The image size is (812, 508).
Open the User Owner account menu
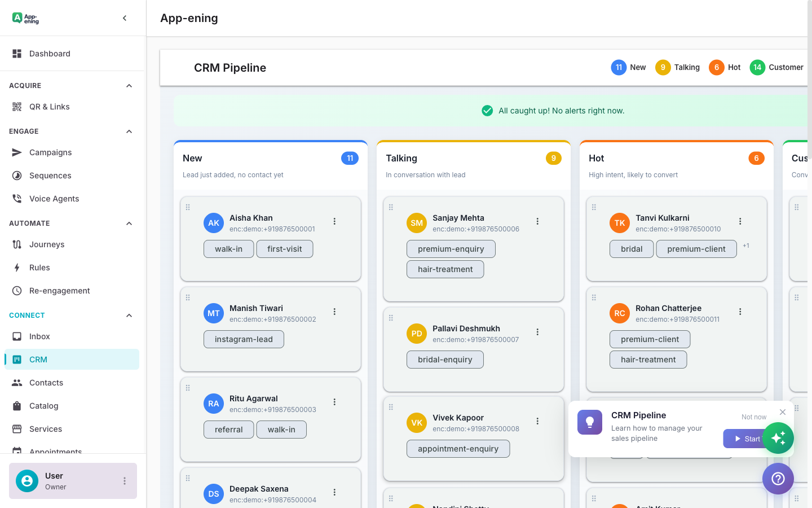click(125, 481)
